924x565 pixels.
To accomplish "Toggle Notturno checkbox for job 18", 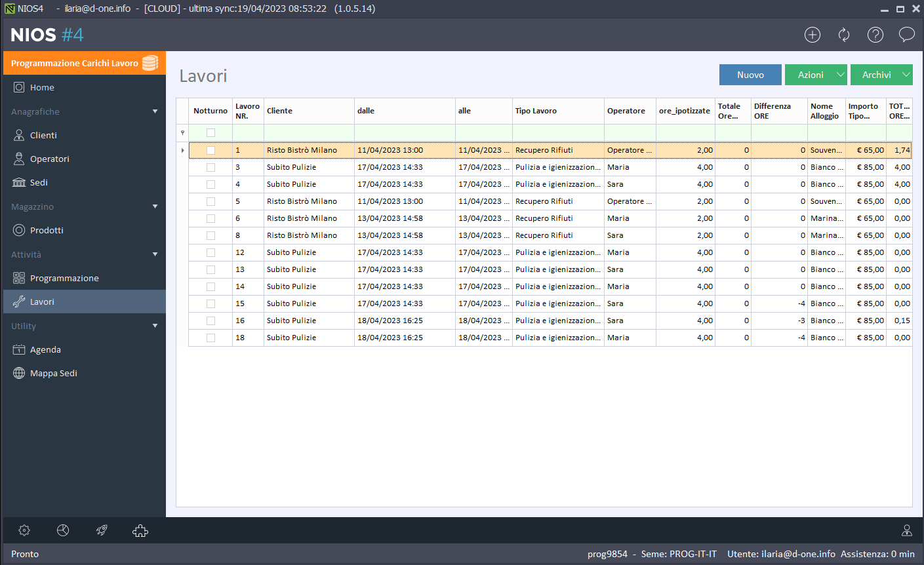I will click(211, 338).
